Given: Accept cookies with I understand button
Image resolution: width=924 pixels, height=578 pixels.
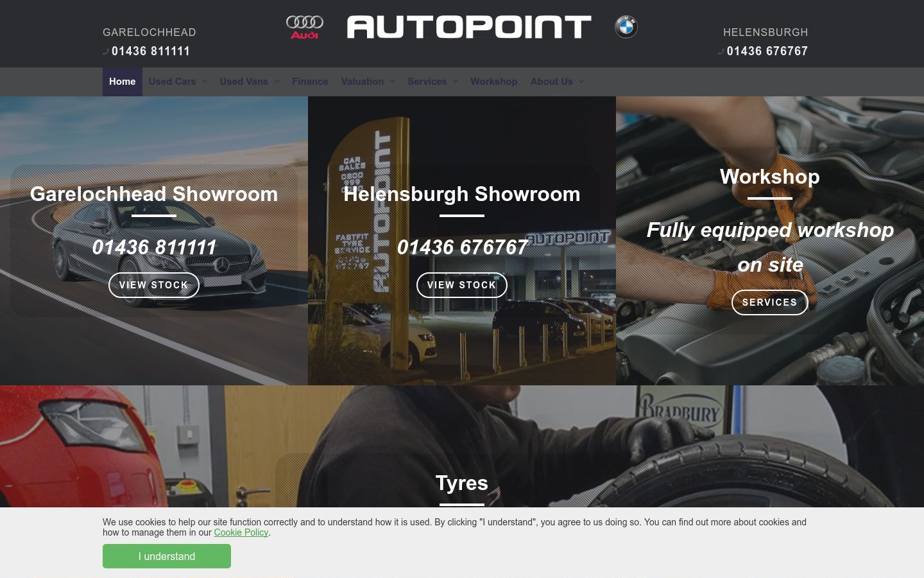Looking at the screenshot, I should click(167, 556).
